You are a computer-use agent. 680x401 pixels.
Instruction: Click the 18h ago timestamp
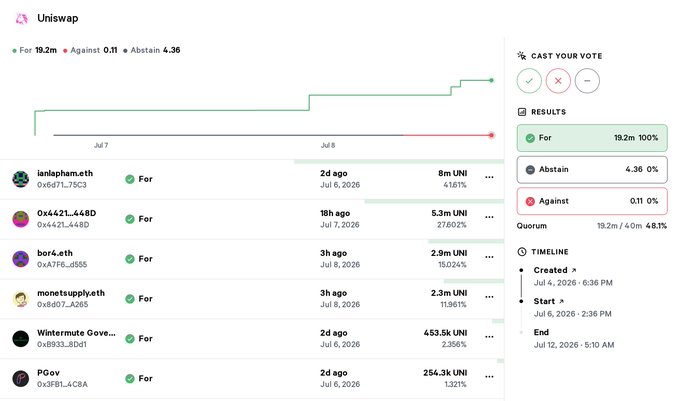coord(335,213)
